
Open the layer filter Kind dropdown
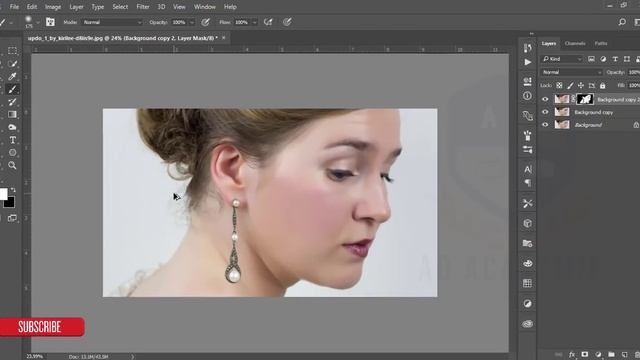pos(562,59)
